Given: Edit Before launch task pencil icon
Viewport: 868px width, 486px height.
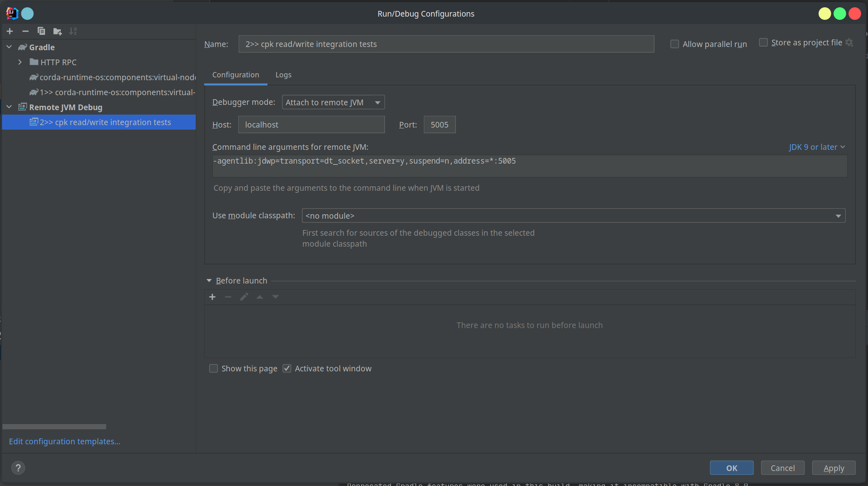Looking at the screenshot, I should [x=244, y=297].
